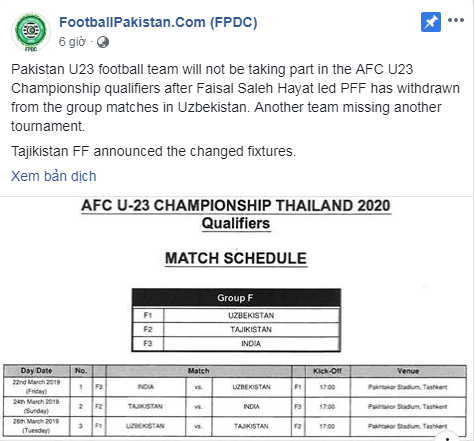Viewport: 475px width, 441px height.
Task: Click the '22nd March 2019' date cell
Action: 37,387
